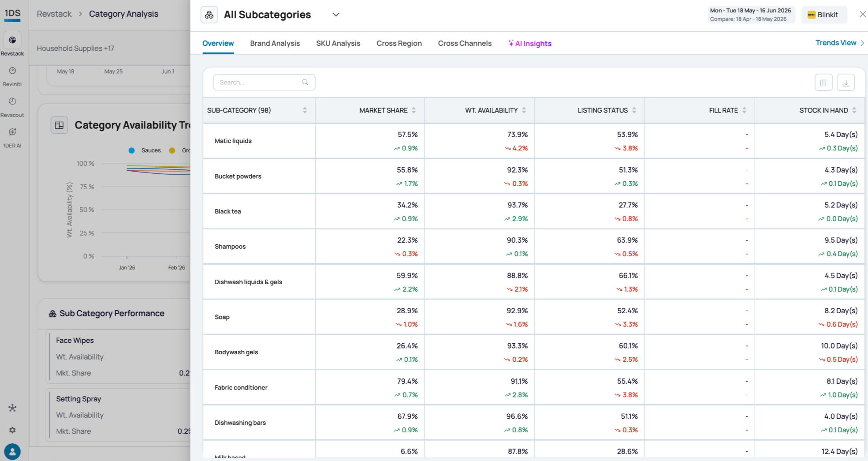
Task: Toggle the Sauces legend color dot
Action: click(131, 150)
